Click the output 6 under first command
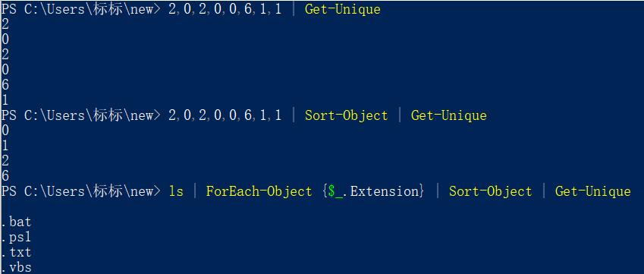 [5, 85]
